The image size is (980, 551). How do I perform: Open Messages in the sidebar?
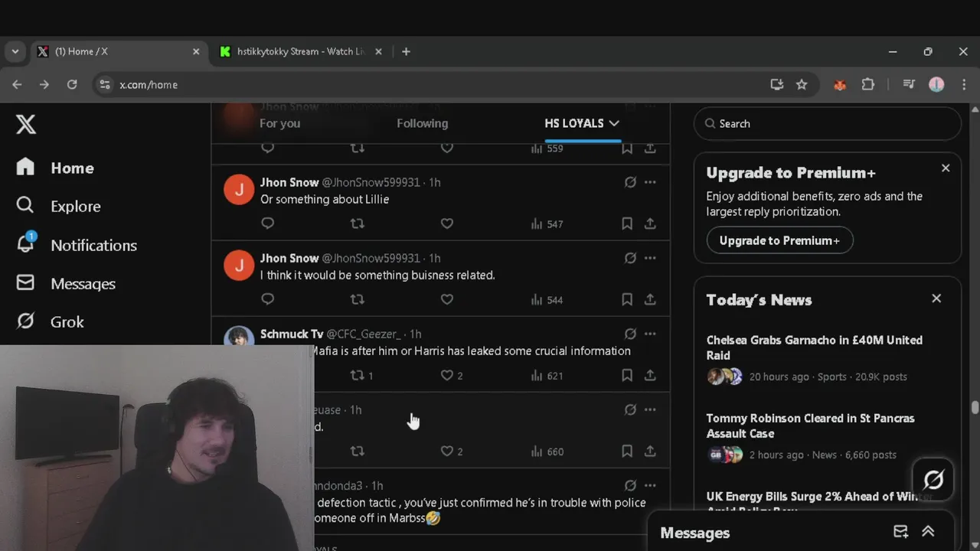(66, 283)
